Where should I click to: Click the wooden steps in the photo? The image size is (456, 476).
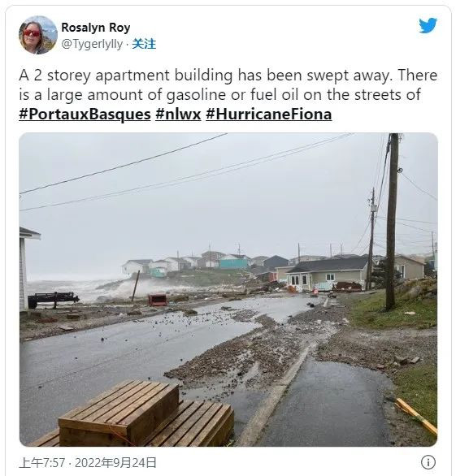coord(137,414)
